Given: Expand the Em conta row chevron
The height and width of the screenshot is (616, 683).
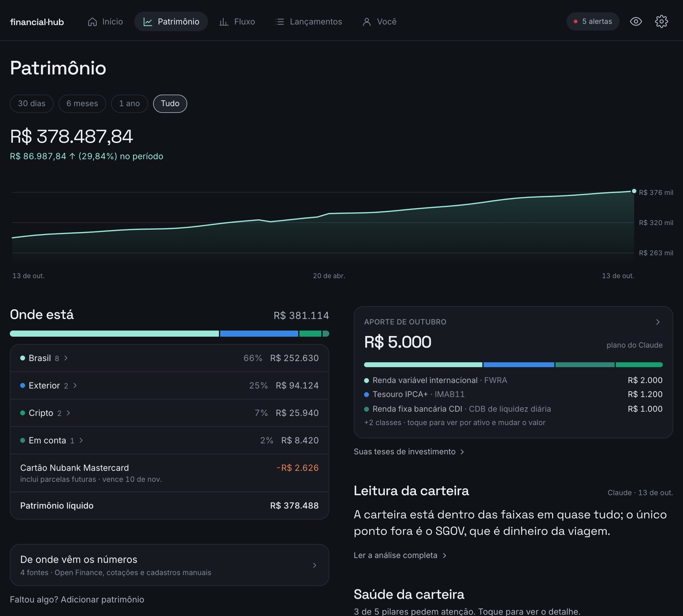Looking at the screenshot, I should point(81,440).
